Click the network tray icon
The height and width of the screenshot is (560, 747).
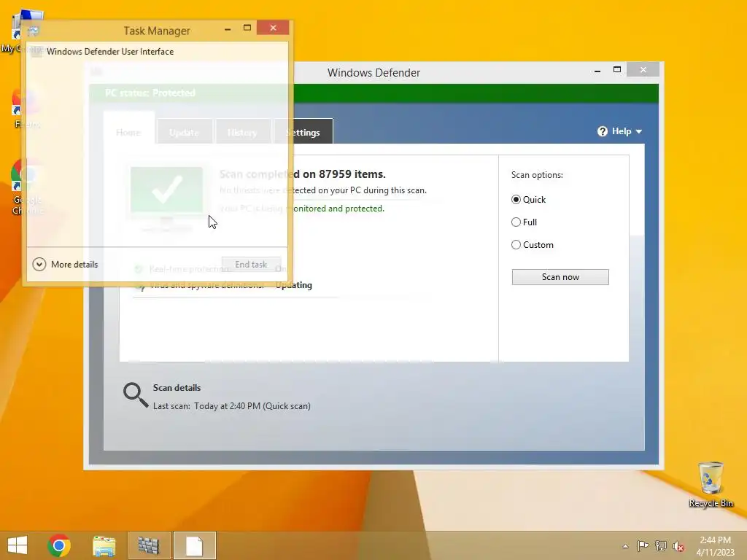click(661, 545)
